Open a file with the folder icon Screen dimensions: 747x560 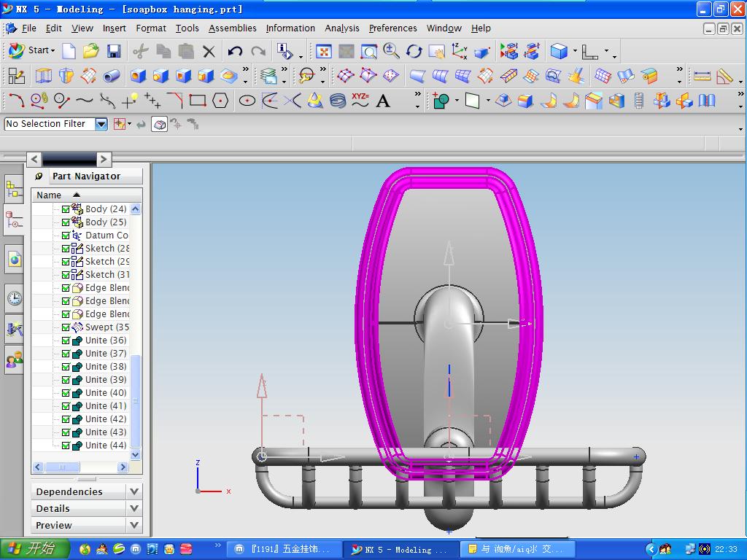click(x=91, y=51)
